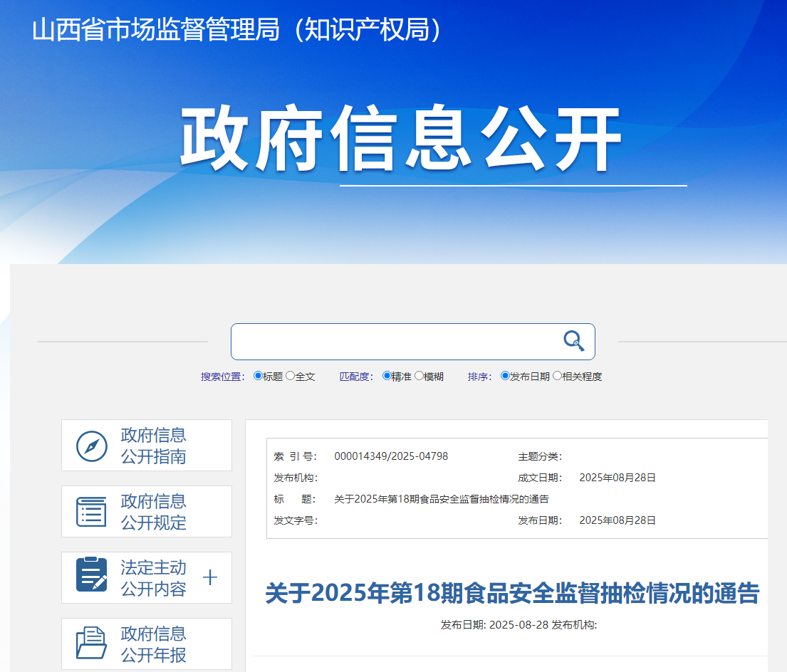Expand 法定主动公开内容 with the plus sign
Screen dimensions: 787x672
click(x=209, y=577)
